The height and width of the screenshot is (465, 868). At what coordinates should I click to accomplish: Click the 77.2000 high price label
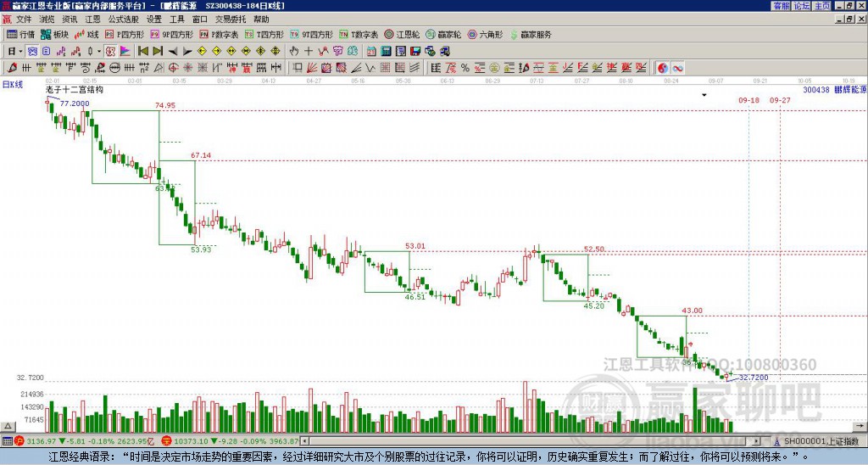point(75,104)
